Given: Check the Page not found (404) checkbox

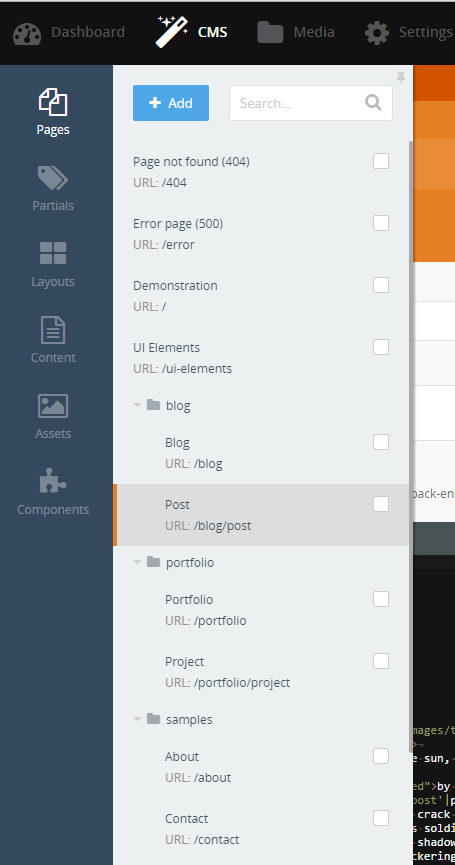Looking at the screenshot, I should tap(381, 161).
